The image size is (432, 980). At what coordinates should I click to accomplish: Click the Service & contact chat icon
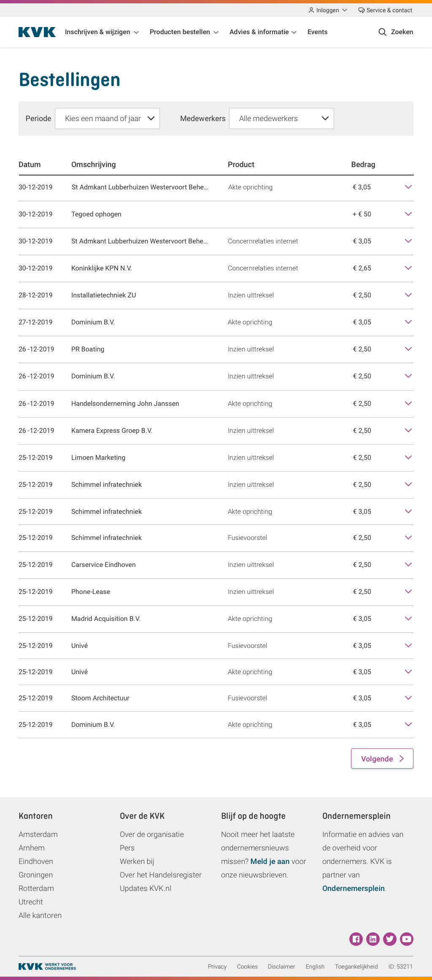tap(361, 10)
